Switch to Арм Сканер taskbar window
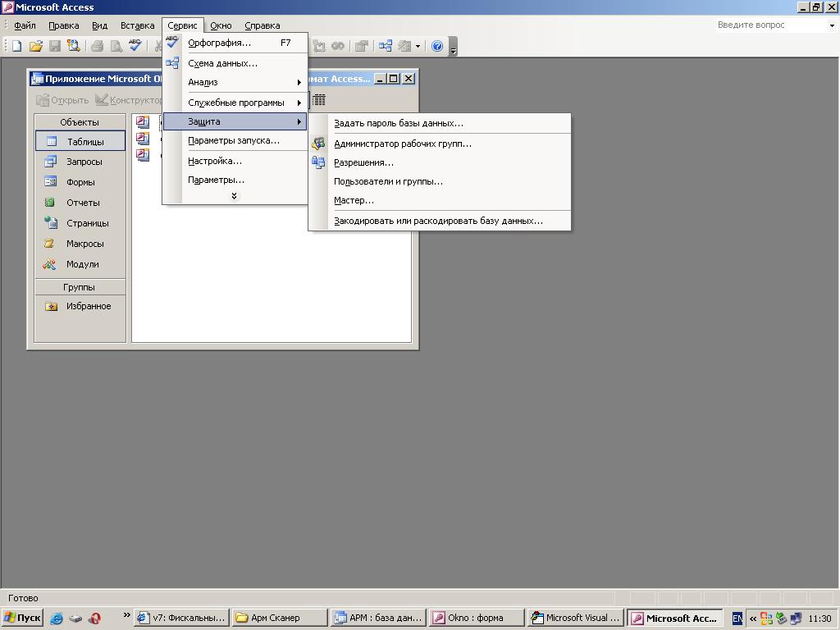This screenshot has width=840, height=630. 280,619
